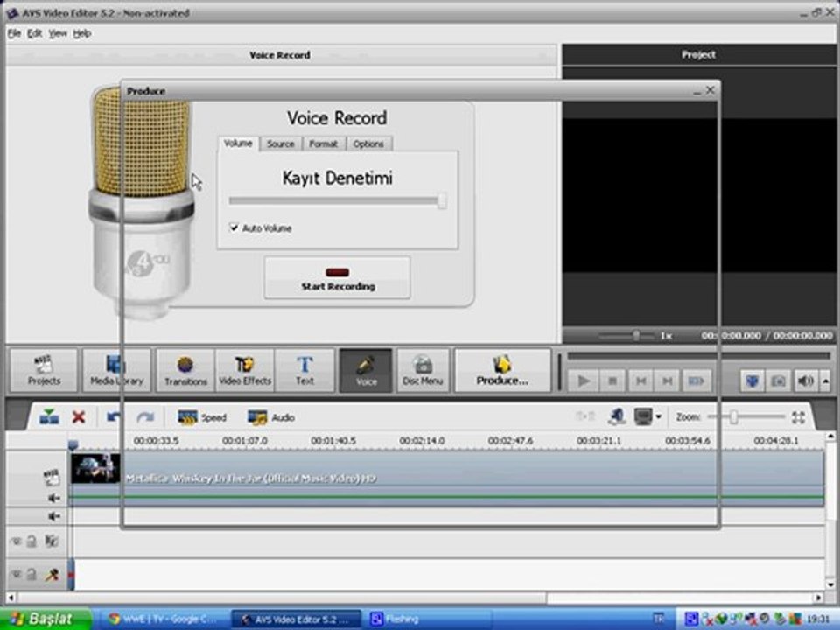Open the Media Library
Viewport: 840px width, 630px height.
(116, 371)
